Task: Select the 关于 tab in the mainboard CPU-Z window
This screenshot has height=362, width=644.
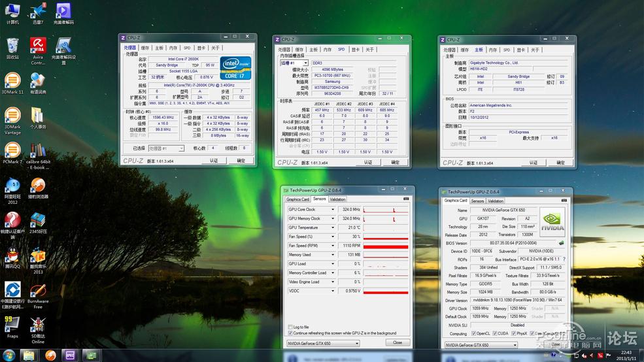Action: click(x=535, y=50)
